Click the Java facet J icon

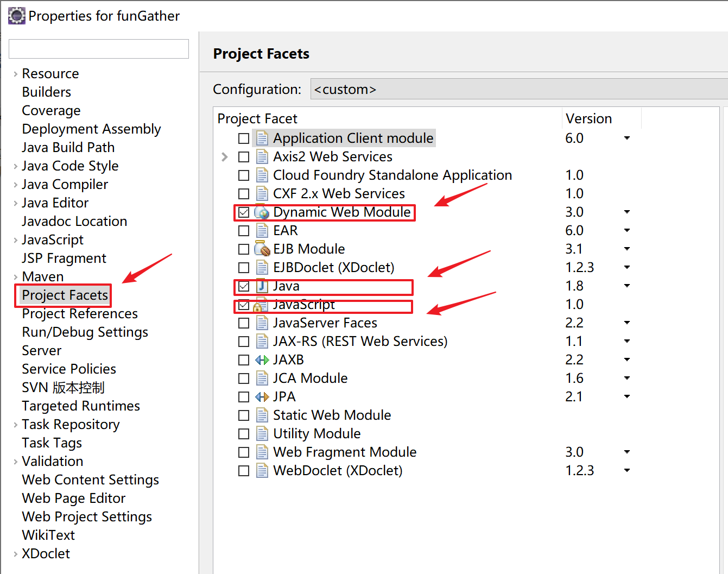262,286
